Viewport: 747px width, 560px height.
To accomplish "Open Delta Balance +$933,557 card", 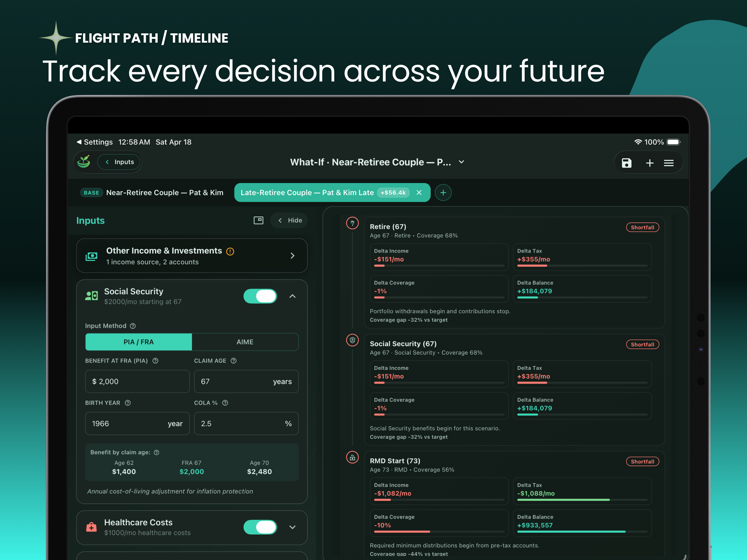I will point(582,523).
